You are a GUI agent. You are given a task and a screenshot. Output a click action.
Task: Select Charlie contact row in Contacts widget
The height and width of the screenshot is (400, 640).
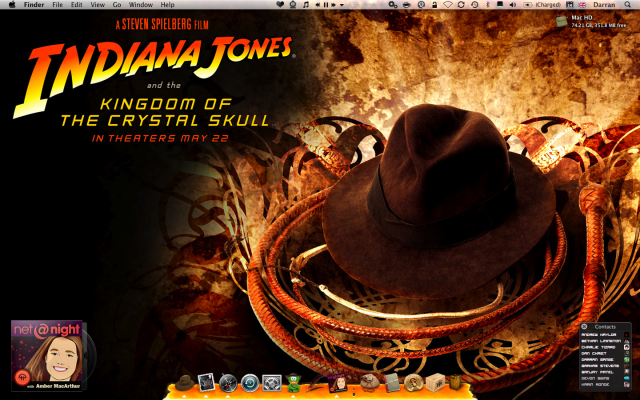pos(605,347)
